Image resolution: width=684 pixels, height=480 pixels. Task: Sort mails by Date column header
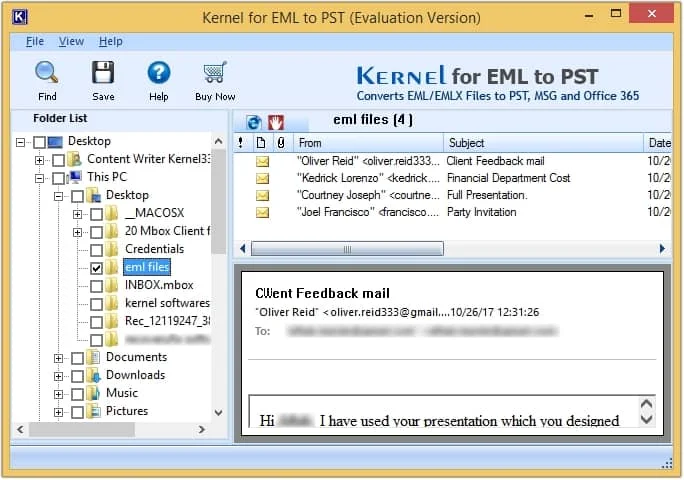[x=658, y=143]
